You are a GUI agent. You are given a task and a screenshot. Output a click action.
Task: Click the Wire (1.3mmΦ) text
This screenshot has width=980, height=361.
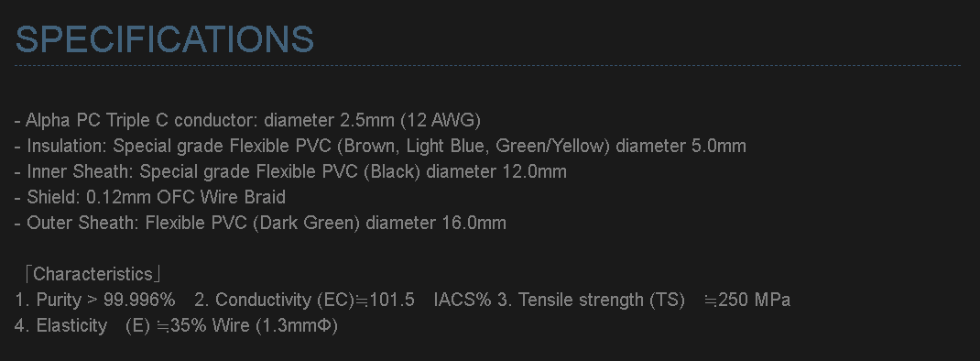coord(275,325)
